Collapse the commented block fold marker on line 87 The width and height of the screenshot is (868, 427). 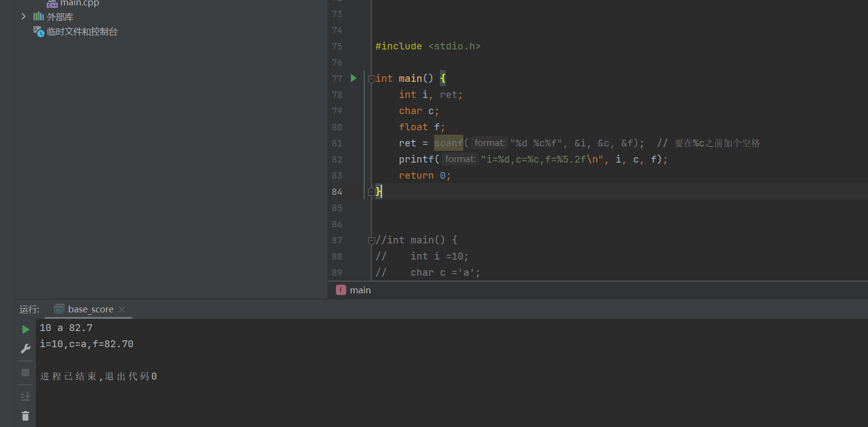(371, 240)
